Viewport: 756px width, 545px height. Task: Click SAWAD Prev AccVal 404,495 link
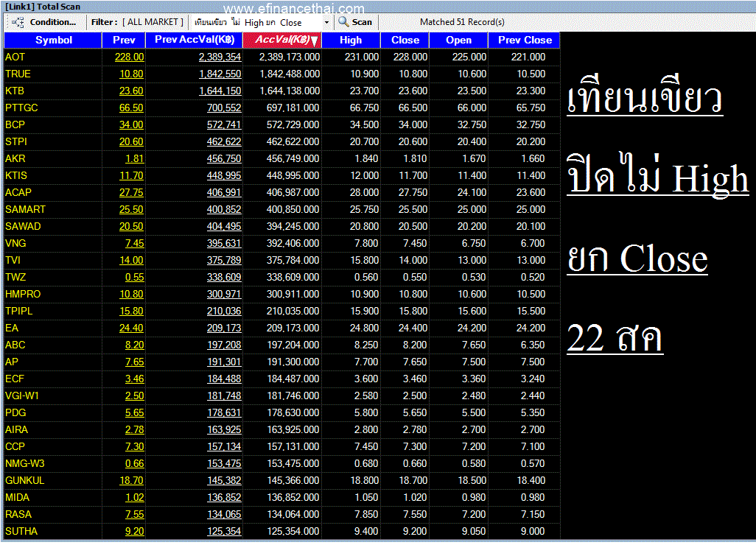pos(224,227)
